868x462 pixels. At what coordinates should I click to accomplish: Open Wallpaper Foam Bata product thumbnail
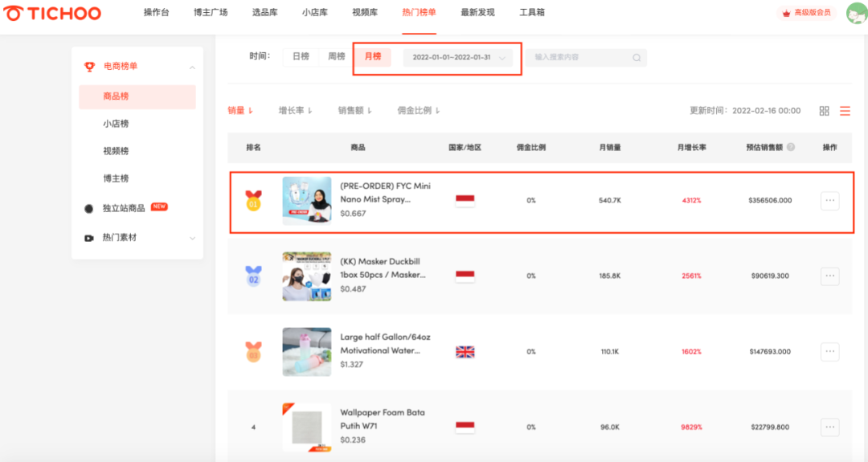(x=306, y=427)
